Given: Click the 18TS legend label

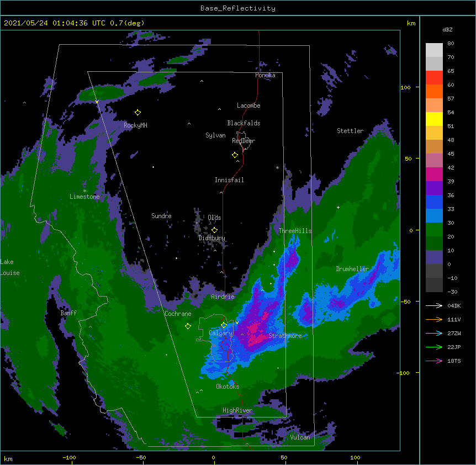Looking at the screenshot, I should pyautogui.click(x=454, y=361).
